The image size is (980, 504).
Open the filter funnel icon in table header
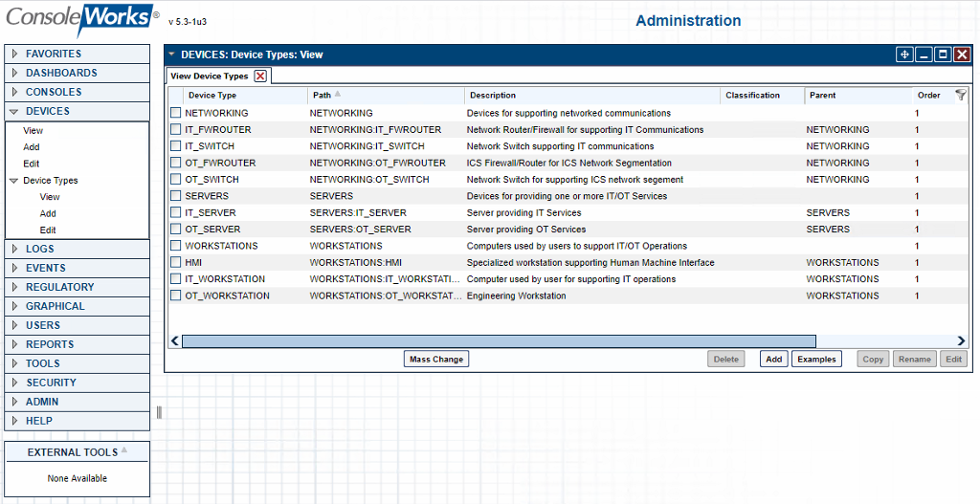click(x=961, y=95)
